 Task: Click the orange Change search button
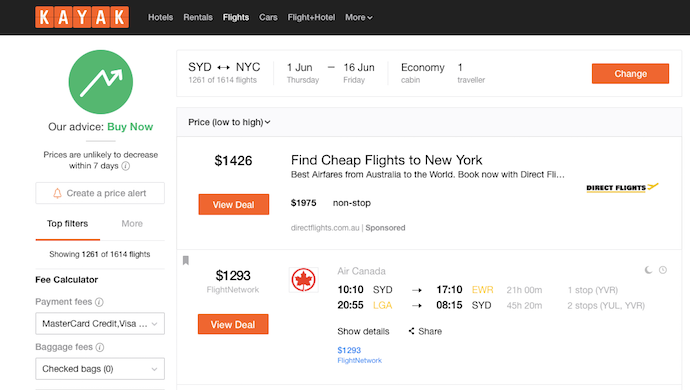[630, 74]
